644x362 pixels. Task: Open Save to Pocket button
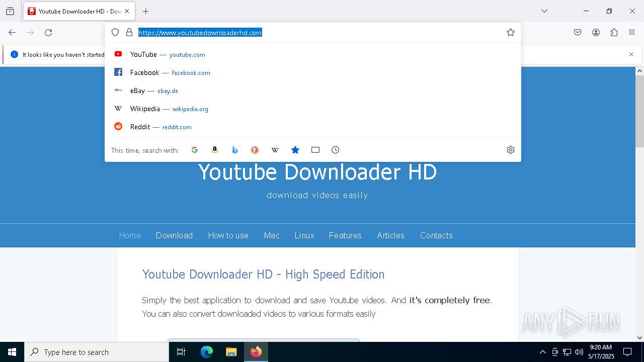tap(578, 33)
